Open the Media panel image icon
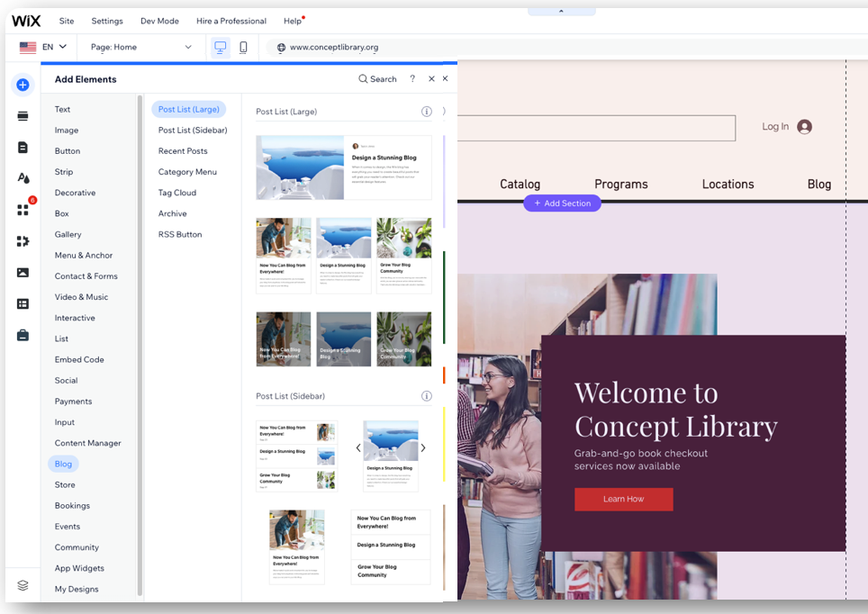The image size is (868, 614). tap(22, 272)
